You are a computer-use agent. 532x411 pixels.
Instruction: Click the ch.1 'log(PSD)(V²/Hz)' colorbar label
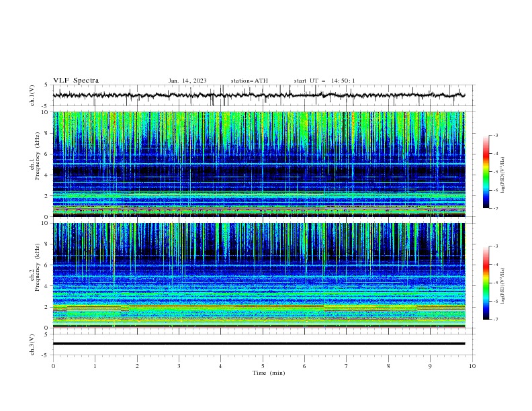coord(503,175)
